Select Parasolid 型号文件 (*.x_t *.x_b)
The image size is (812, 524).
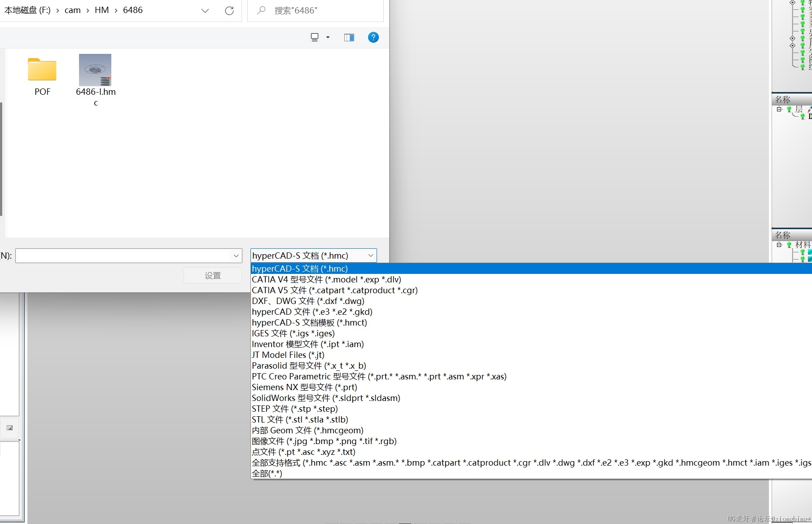pos(531,365)
